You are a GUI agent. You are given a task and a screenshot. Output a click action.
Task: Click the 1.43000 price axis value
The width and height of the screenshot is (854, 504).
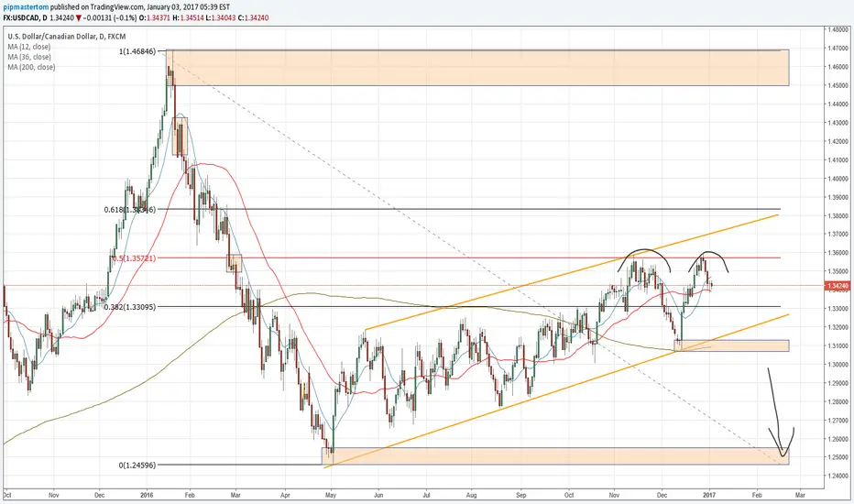click(838, 123)
